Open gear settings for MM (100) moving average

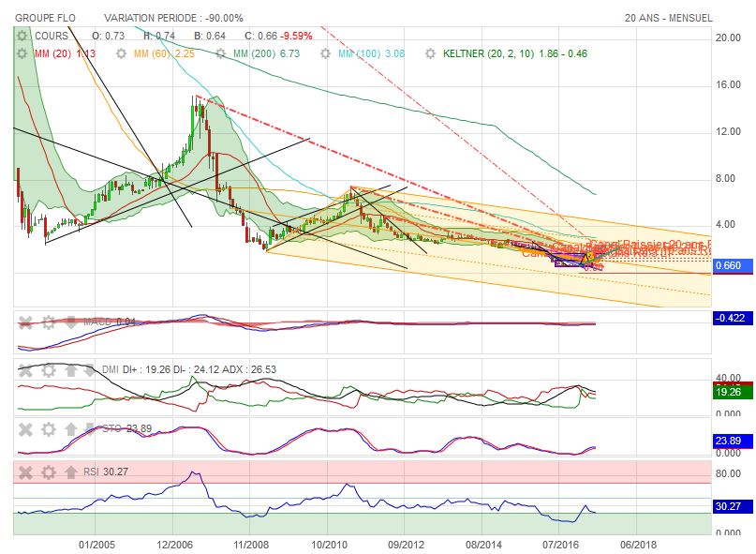325,53
